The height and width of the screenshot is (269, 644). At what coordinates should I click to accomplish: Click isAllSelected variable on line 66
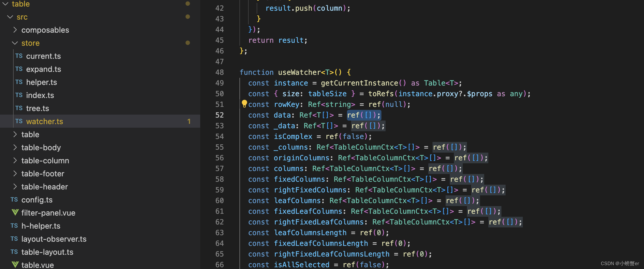[x=302, y=264]
